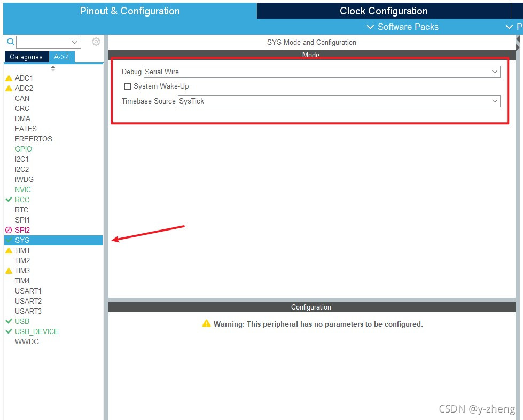The image size is (523, 420).
Task: Select FREERTOS middleware entry
Action: 33,139
